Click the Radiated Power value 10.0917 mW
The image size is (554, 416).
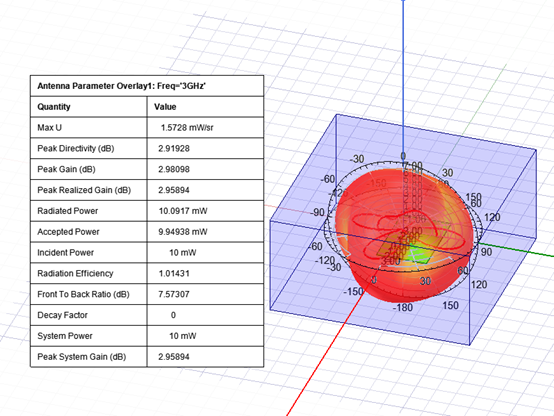click(x=183, y=211)
